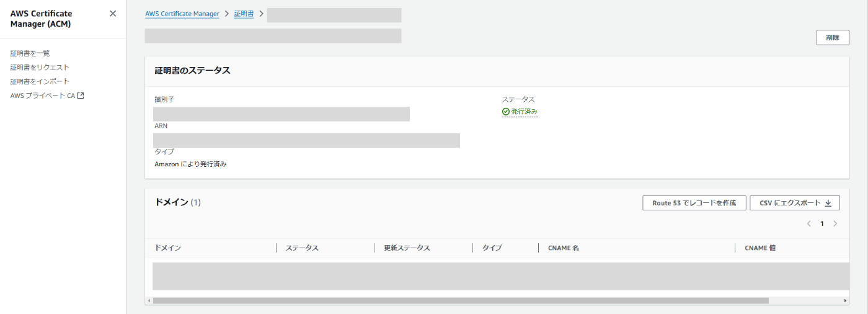This screenshot has width=868, height=314.
Task: Click the 更新ステータス column header
Action: click(407, 248)
